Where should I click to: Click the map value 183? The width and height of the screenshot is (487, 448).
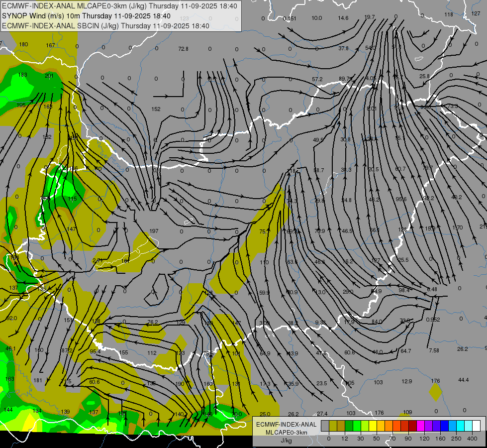tap(23, 75)
